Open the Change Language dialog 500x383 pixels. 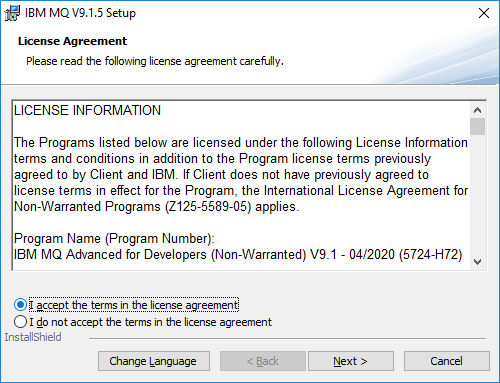point(154,361)
